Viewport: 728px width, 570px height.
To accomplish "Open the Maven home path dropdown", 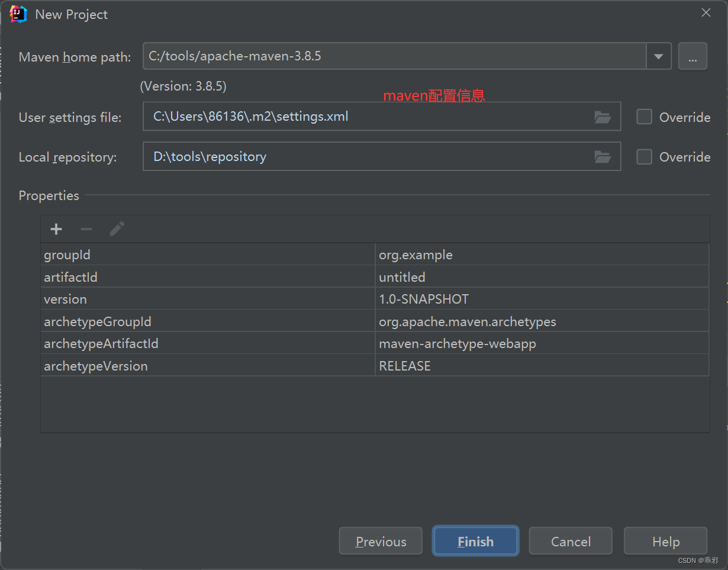I will [658, 56].
